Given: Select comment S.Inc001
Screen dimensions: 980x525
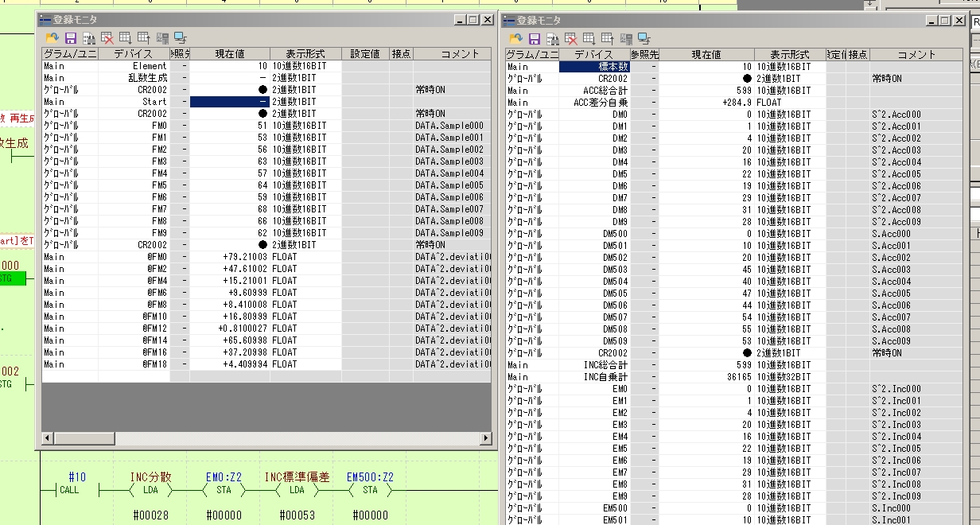Looking at the screenshot, I should coord(891,520).
